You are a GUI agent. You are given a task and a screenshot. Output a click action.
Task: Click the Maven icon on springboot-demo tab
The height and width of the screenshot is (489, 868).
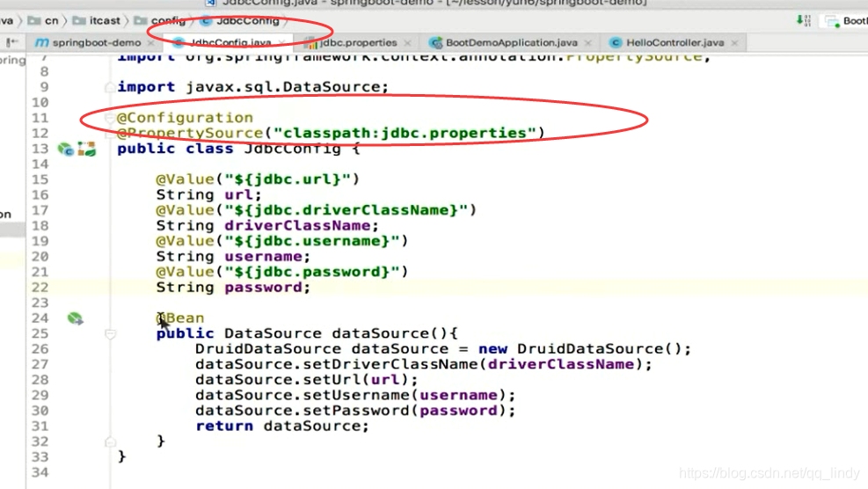tap(41, 42)
